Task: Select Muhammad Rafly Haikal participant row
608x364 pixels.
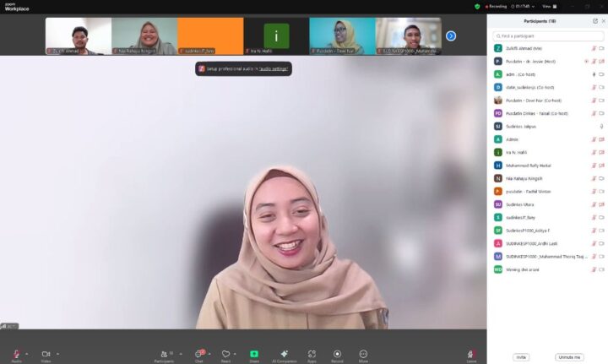Action: (548, 166)
